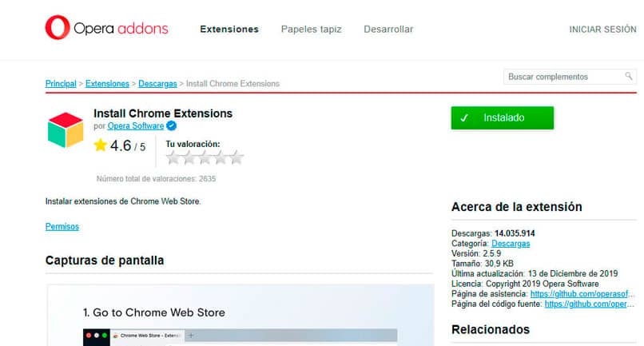Follow the Principal breadcrumb link
The width and height of the screenshot is (644, 346).
click(x=61, y=84)
